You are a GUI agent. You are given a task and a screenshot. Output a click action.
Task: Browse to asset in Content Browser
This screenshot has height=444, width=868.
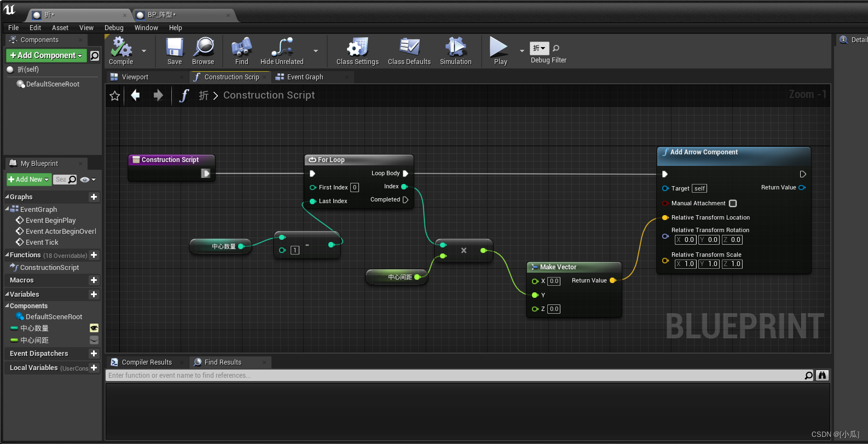click(x=203, y=50)
